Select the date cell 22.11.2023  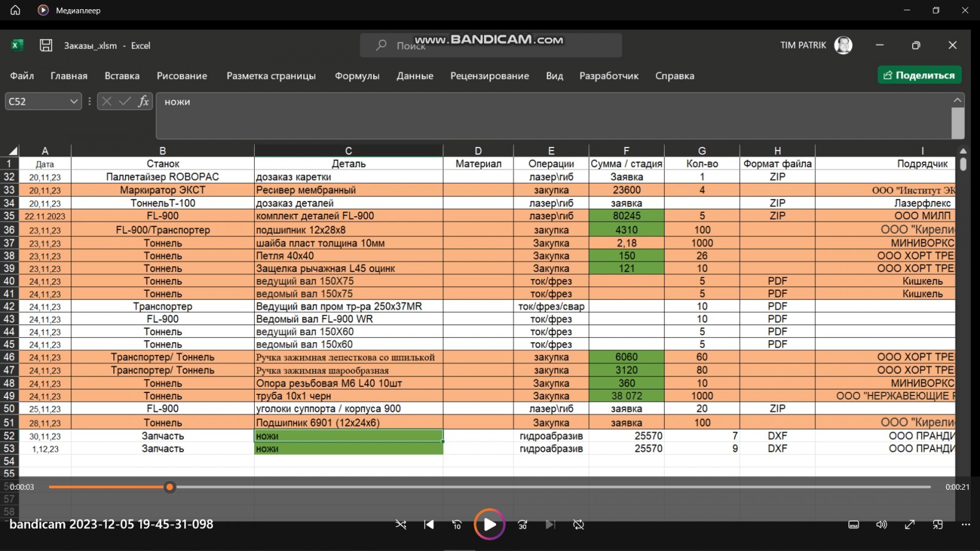pos(45,216)
